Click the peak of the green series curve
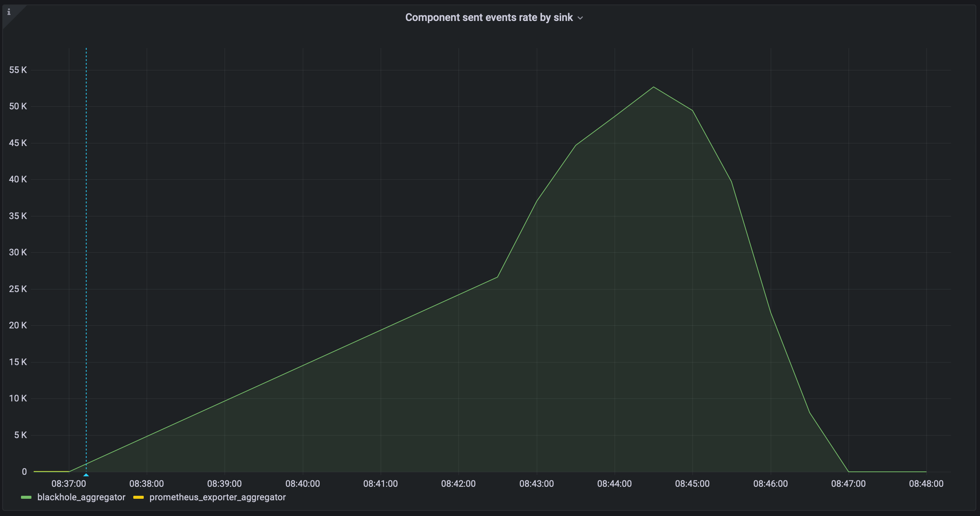 pos(654,87)
